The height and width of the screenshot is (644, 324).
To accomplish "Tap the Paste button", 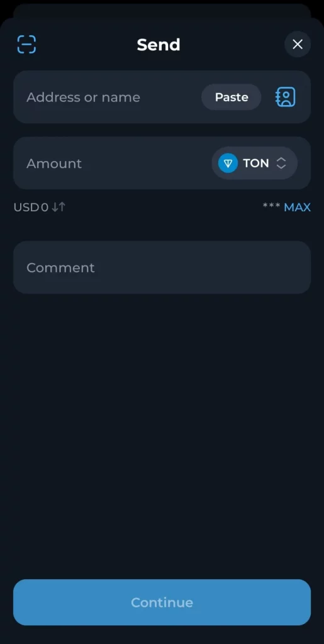I will point(231,97).
